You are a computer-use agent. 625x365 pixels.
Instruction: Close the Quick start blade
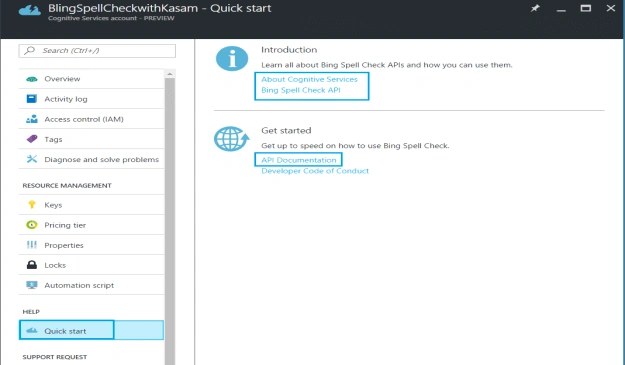(x=611, y=8)
